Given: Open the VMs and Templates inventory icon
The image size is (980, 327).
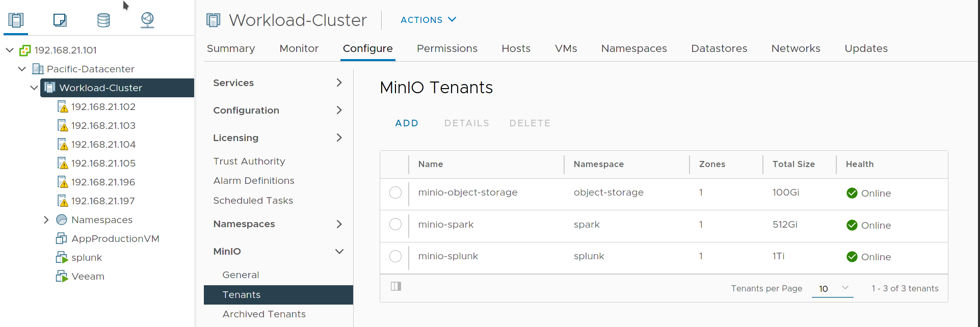Looking at the screenshot, I should point(60,20).
